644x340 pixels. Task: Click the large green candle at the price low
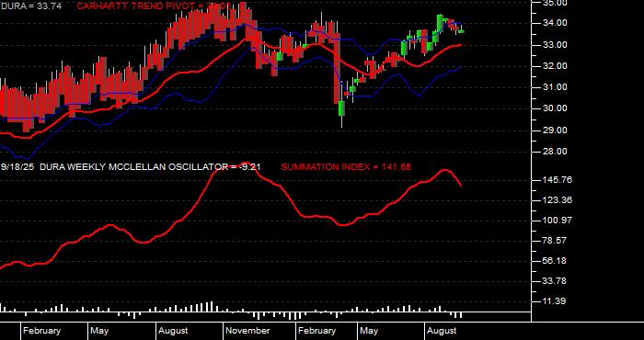pos(341,108)
